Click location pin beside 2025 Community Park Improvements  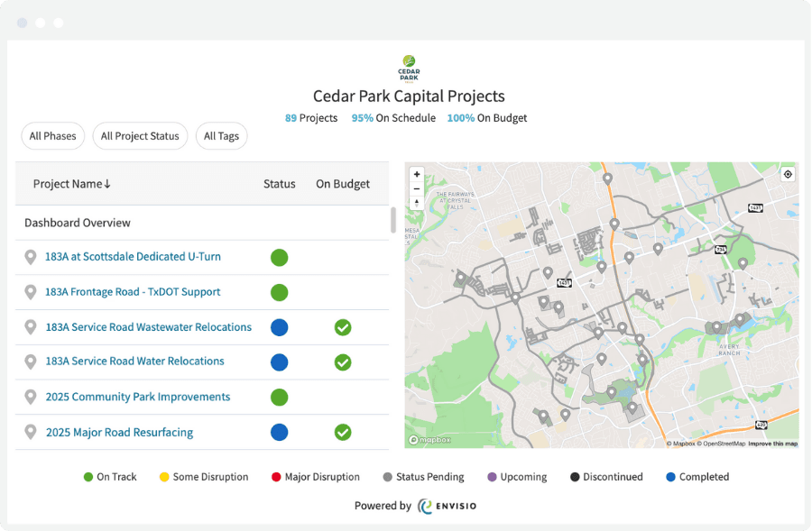click(31, 397)
